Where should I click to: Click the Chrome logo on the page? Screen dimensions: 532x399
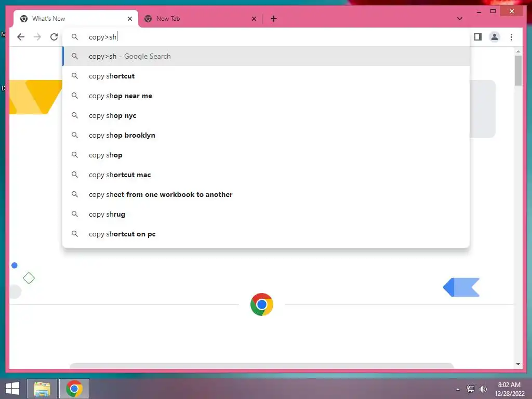[x=262, y=304]
